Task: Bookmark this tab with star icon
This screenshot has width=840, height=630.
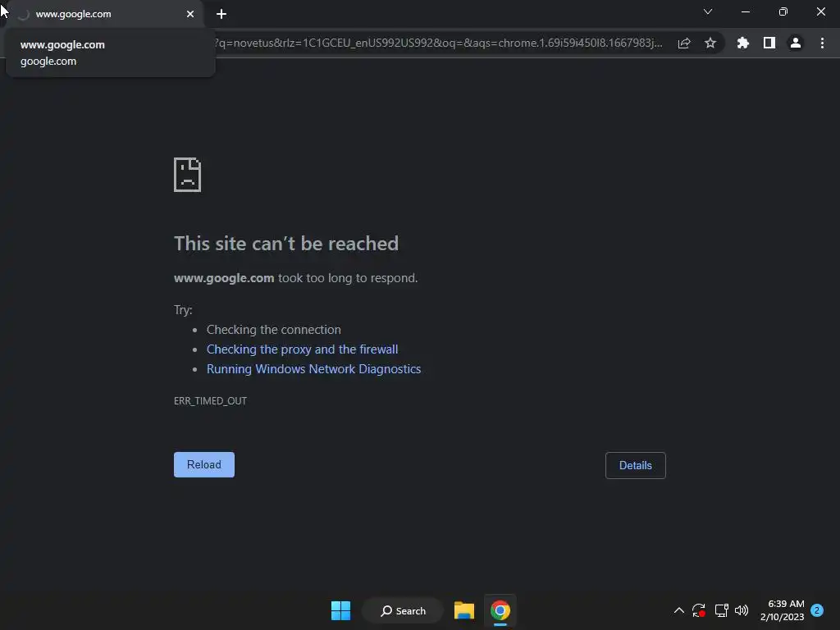Action: point(710,43)
